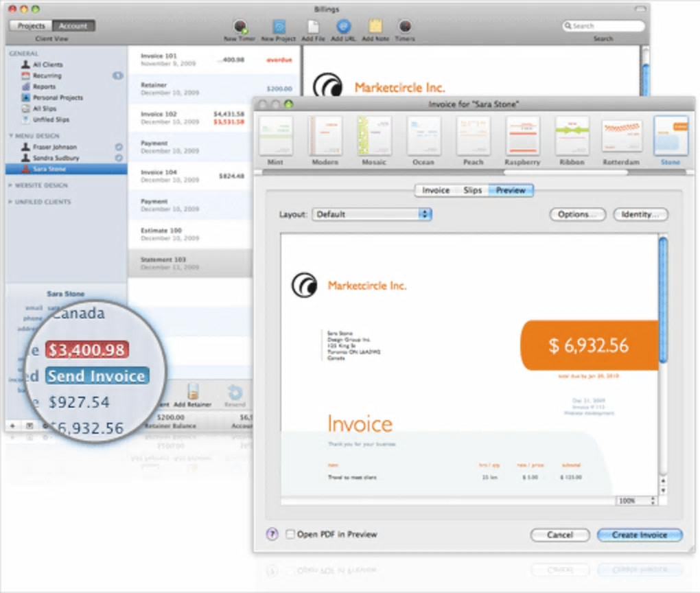Click the Send Invoice button
Viewport: 700px width, 593px height.
(x=97, y=376)
